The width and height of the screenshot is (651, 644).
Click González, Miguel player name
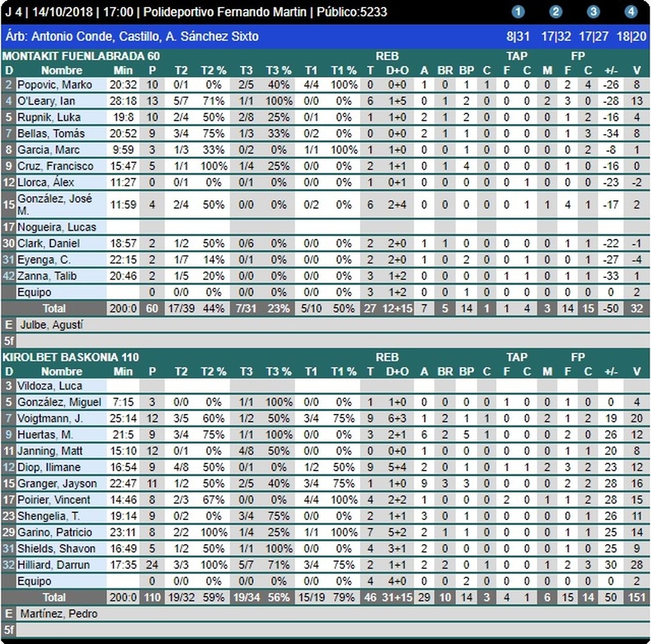coord(59,402)
